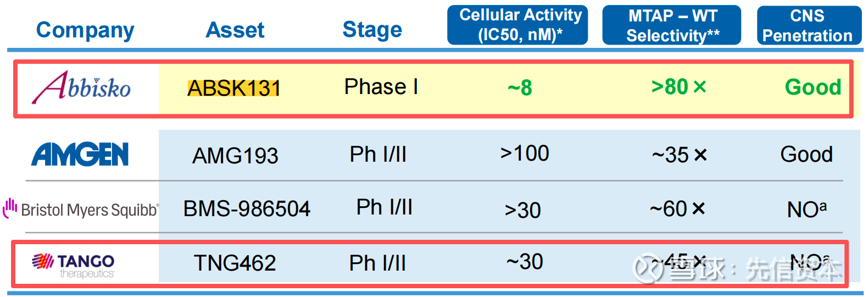Image resolution: width=868 pixels, height=297 pixels.
Task: Select the Asset column header
Action: pos(235,30)
